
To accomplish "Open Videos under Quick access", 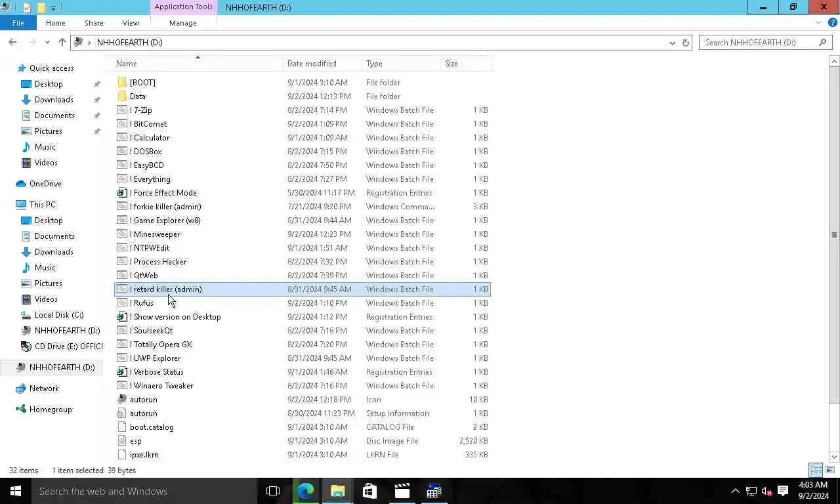I will pos(46,163).
